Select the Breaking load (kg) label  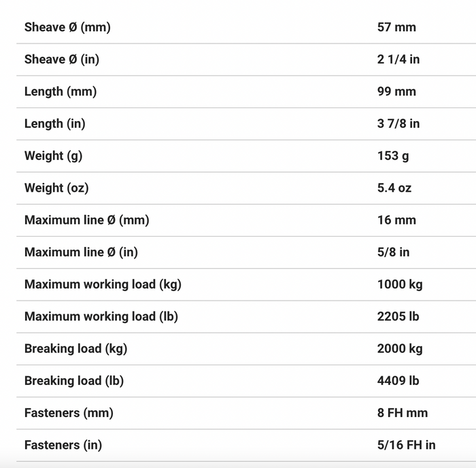(75, 349)
